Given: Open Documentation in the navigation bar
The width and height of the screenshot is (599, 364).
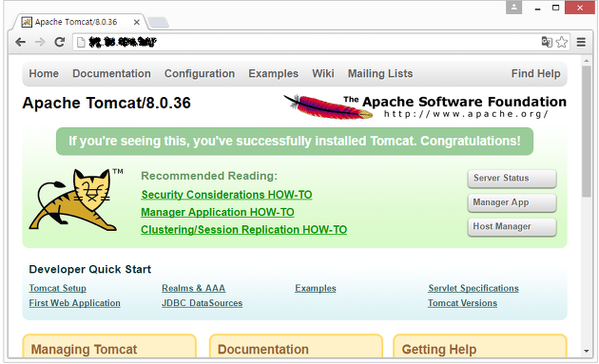Looking at the screenshot, I should tap(111, 73).
